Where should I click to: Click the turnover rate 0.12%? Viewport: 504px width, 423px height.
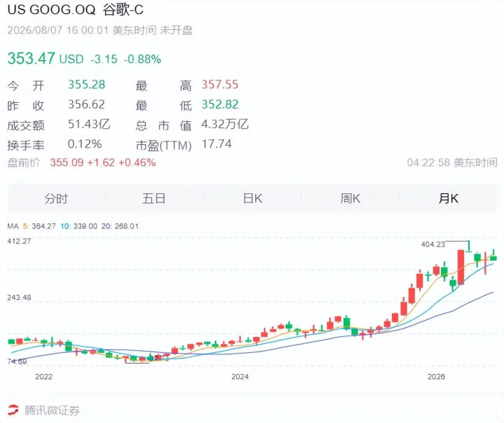click(85, 144)
